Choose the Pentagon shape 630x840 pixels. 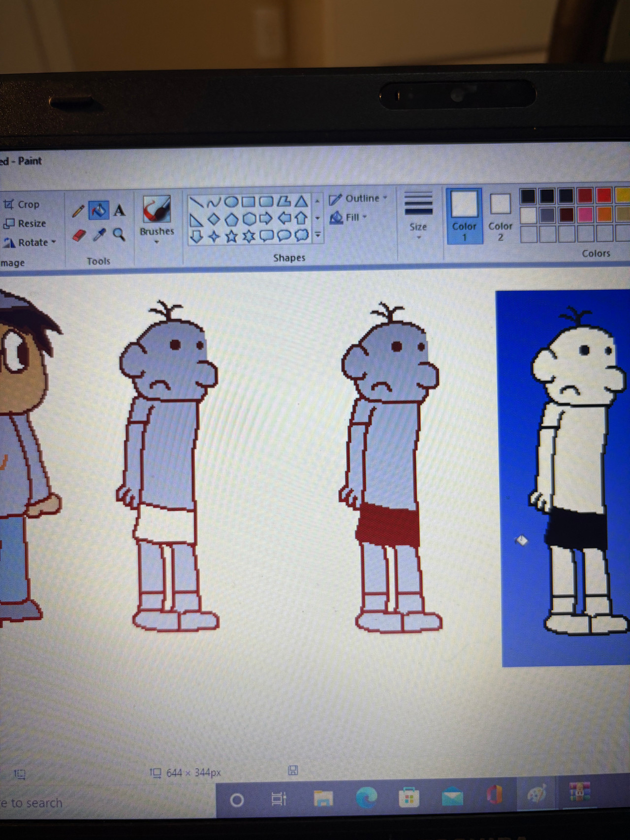[x=231, y=219]
